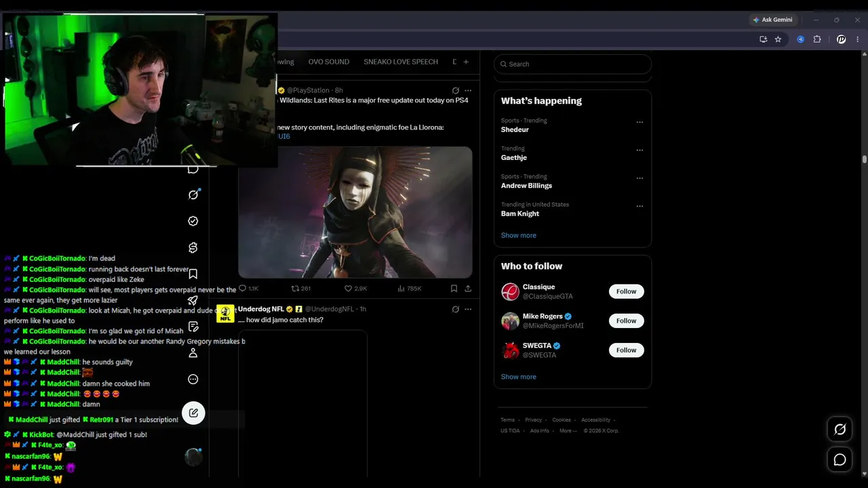Show more under Who to follow

click(518, 377)
